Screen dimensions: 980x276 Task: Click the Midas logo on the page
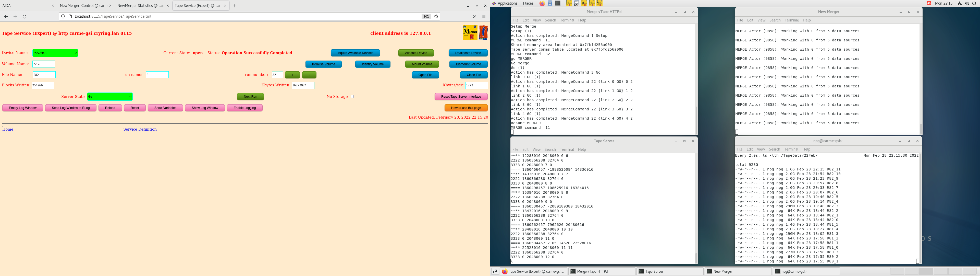click(x=470, y=32)
